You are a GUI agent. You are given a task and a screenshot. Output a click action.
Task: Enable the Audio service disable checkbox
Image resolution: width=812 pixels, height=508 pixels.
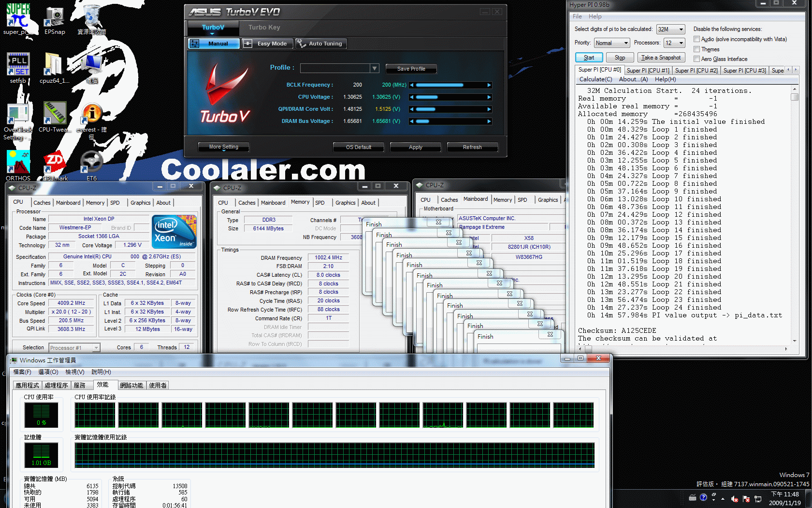click(x=696, y=39)
